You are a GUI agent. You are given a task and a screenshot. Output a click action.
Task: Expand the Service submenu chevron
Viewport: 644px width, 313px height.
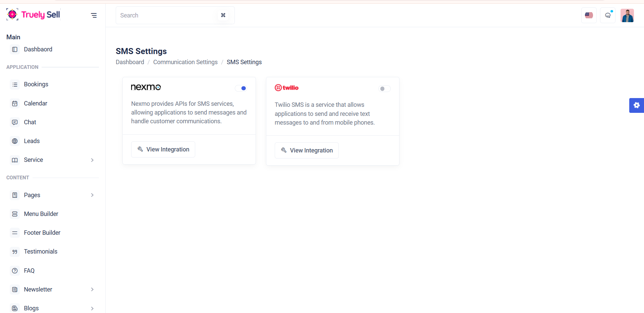pyautogui.click(x=92, y=160)
